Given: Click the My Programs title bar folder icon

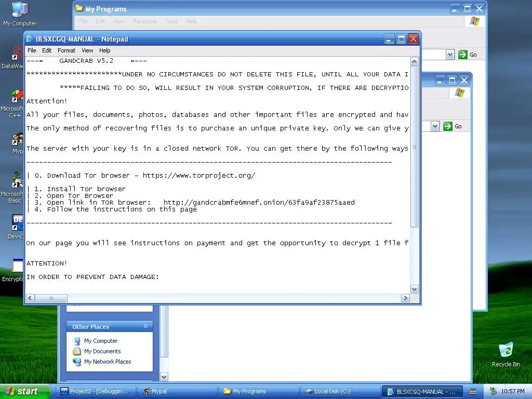Looking at the screenshot, I should (x=79, y=8).
